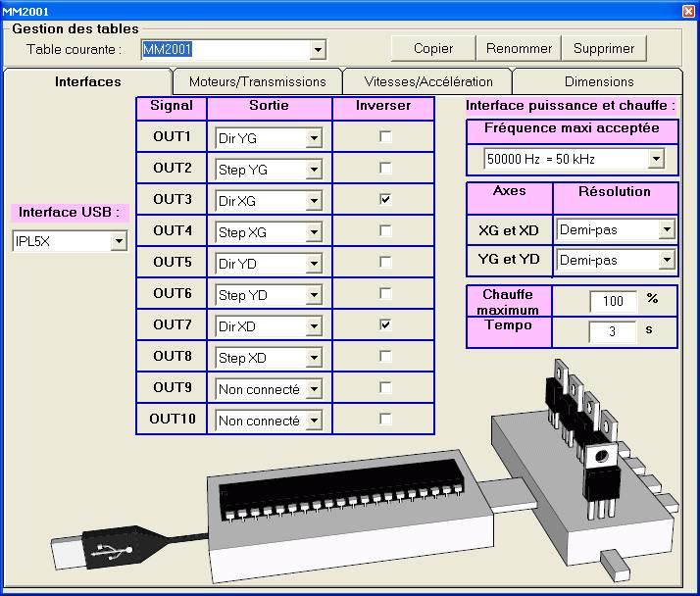Open OUT9 Sortie dropdown Non connecté
700x596 pixels.
pos(314,389)
